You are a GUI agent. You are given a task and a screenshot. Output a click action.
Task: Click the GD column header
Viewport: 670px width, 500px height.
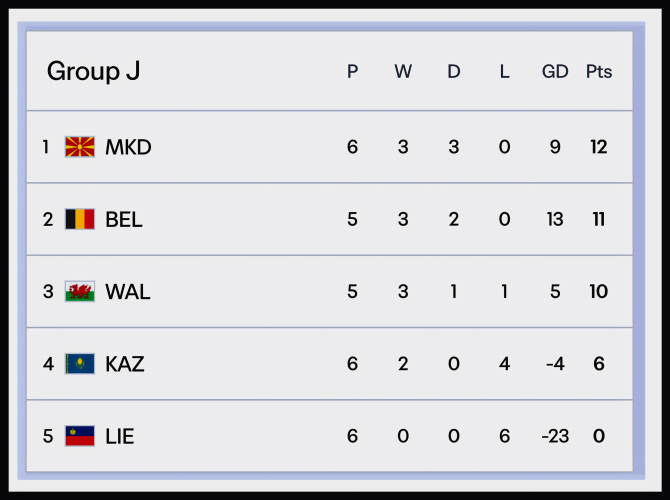click(x=555, y=72)
